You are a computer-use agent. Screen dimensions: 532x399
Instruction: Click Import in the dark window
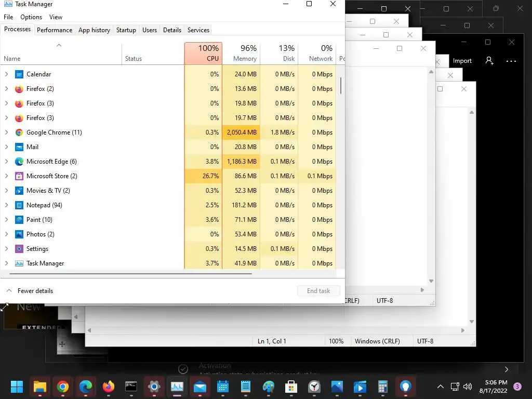462,61
